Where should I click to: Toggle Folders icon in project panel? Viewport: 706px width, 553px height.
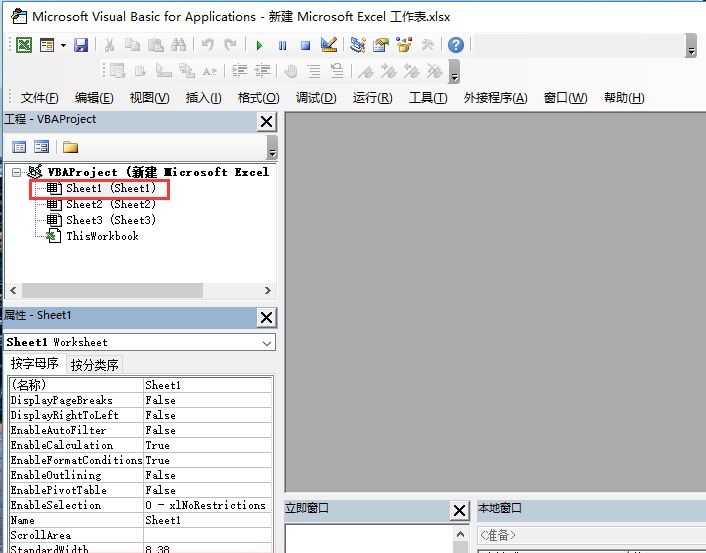70,147
